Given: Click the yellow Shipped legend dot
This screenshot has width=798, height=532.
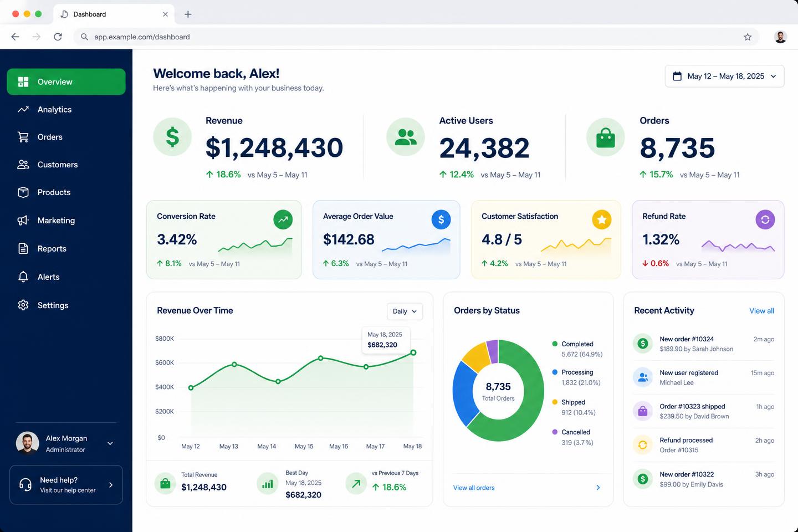Looking at the screenshot, I should tap(555, 402).
